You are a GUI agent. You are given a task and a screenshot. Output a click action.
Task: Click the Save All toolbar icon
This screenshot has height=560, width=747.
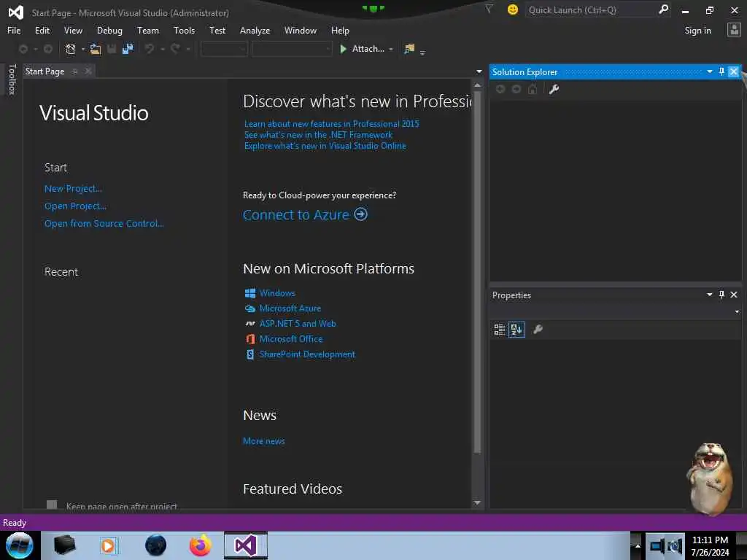click(128, 49)
